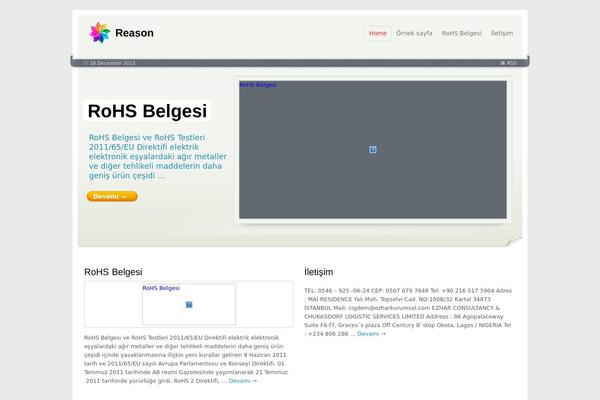600x400 pixels.
Task: Click the 18 December 2015 date text
Action: pos(112,63)
